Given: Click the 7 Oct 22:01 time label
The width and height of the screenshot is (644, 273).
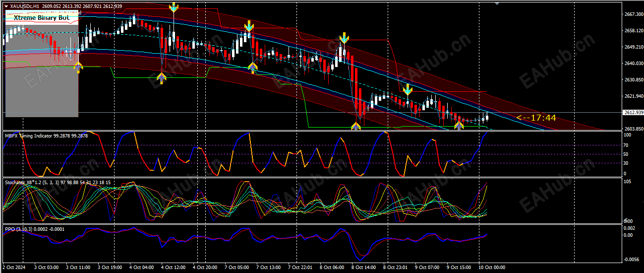Looking at the screenshot, I should click(301, 268).
